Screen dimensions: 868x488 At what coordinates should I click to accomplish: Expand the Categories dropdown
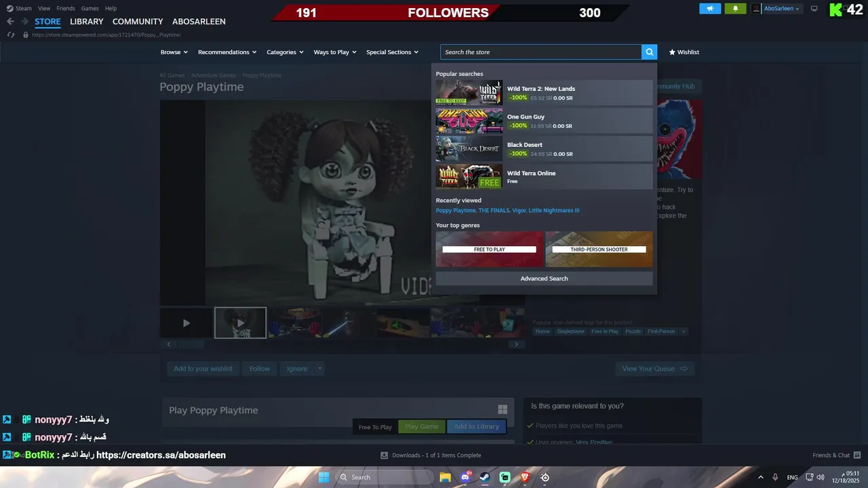click(285, 52)
